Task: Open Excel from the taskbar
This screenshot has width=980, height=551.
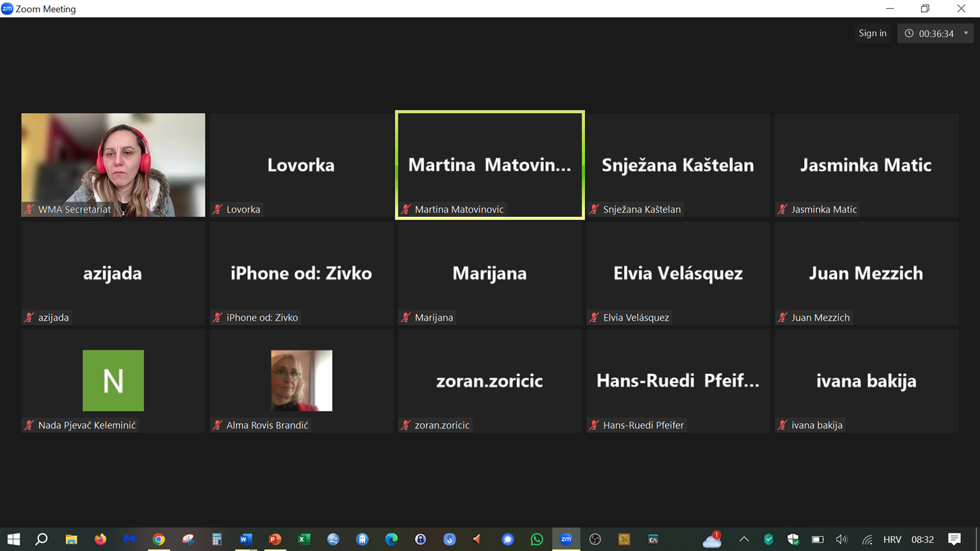Action: pos(304,539)
